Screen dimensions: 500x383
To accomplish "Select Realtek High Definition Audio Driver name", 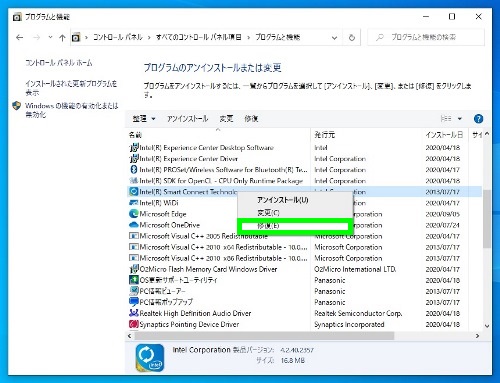I will pyautogui.click(x=195, y=313).
